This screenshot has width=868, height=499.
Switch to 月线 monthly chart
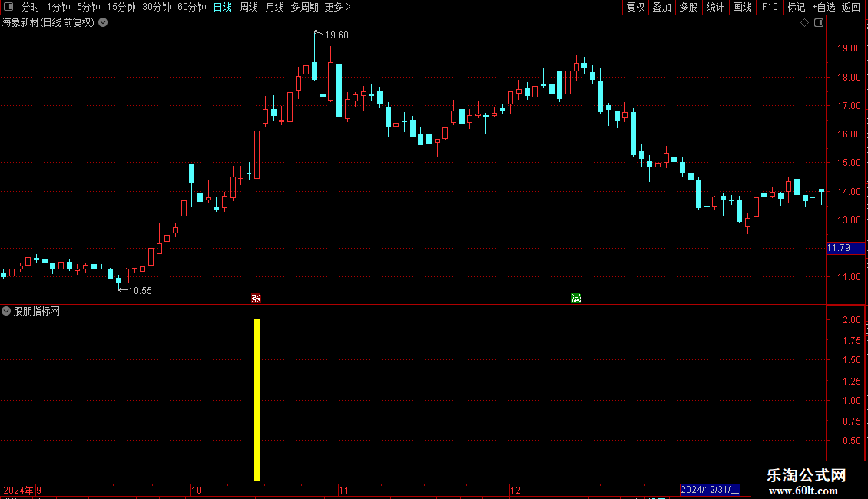(274, 7)
